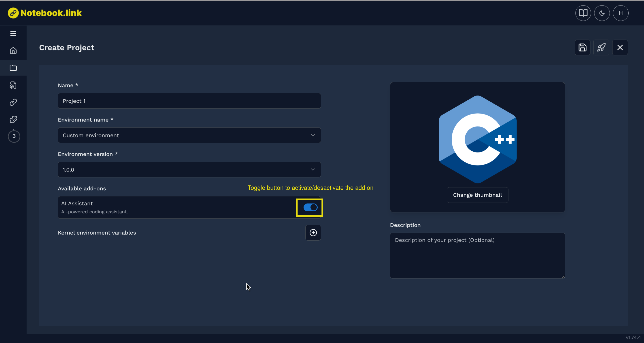644x343 pixels.
Task: Open the environments section in the sidebar
Action: pyautogui.click(x=13, y=85)
